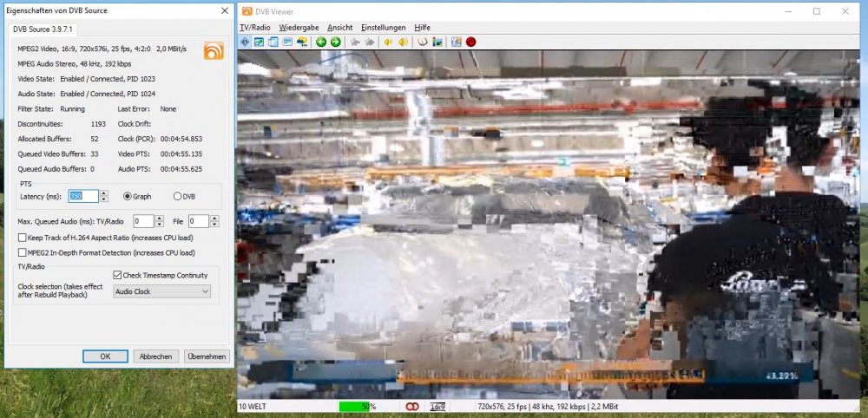Enable Keep Track of H.264 Aspect Ratio

23,238
